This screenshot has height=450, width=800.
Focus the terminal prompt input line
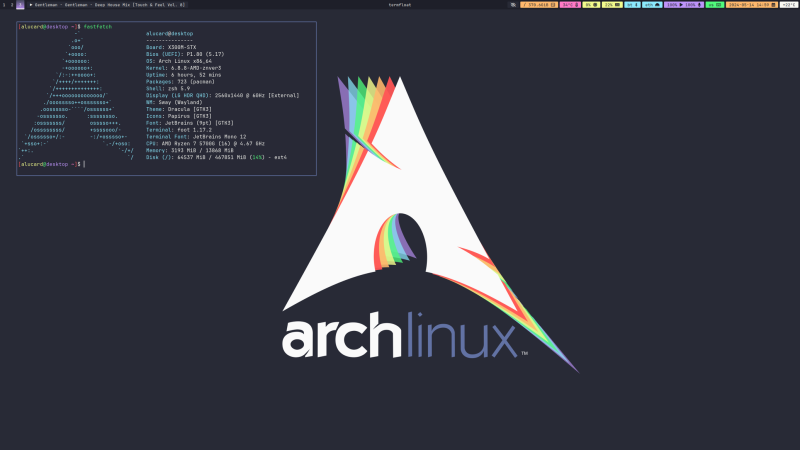(x=52, y=164)
